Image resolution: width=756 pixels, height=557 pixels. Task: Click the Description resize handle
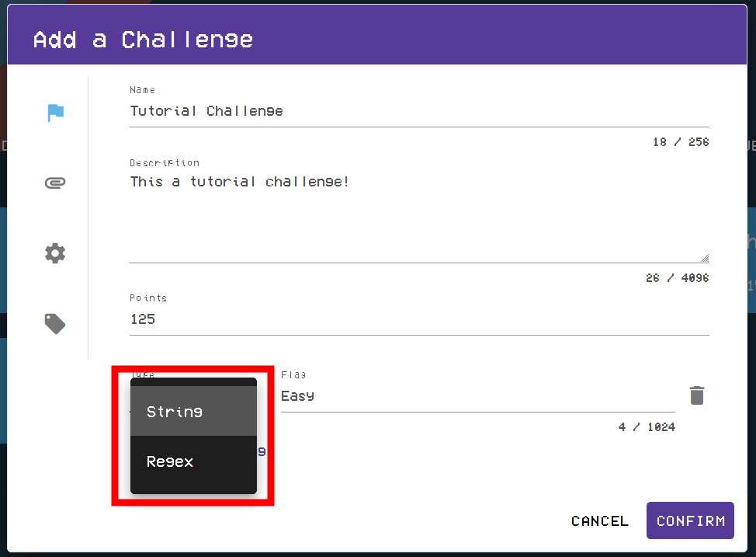point(704,256)
